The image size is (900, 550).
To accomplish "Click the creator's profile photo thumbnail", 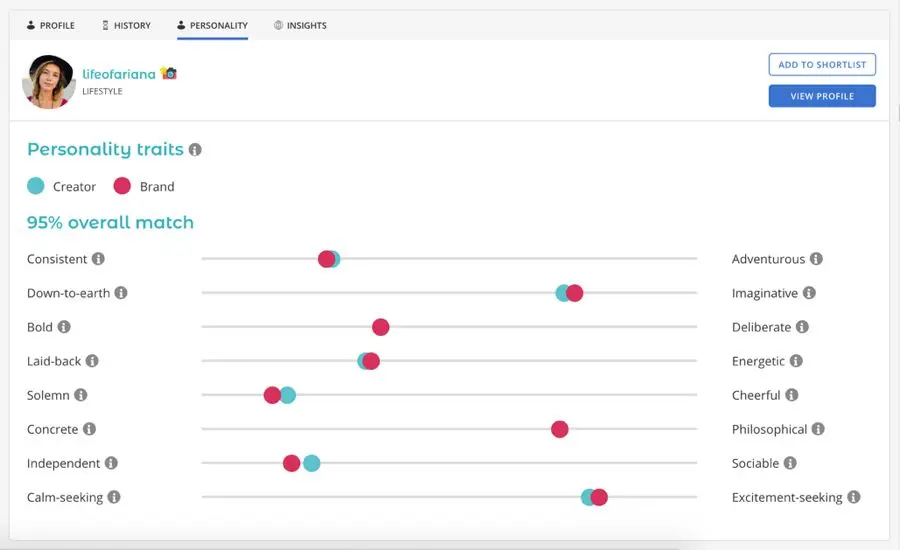I will 49,81.
